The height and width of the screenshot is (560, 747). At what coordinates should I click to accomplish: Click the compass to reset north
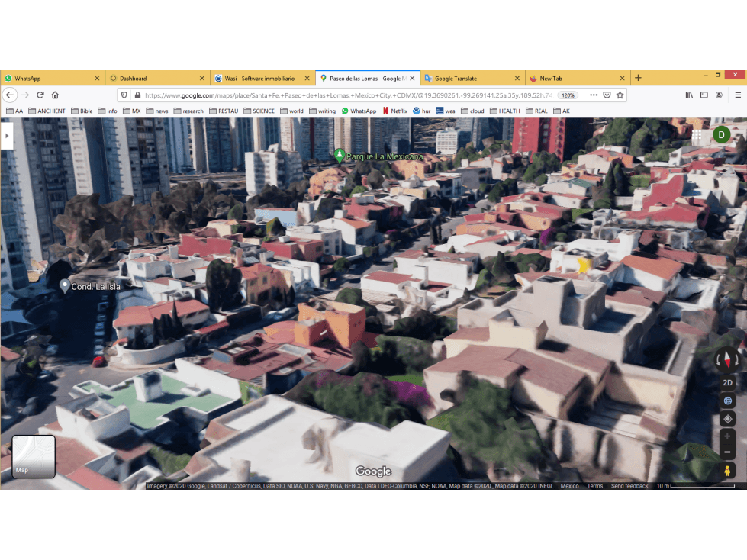[727, 359]
